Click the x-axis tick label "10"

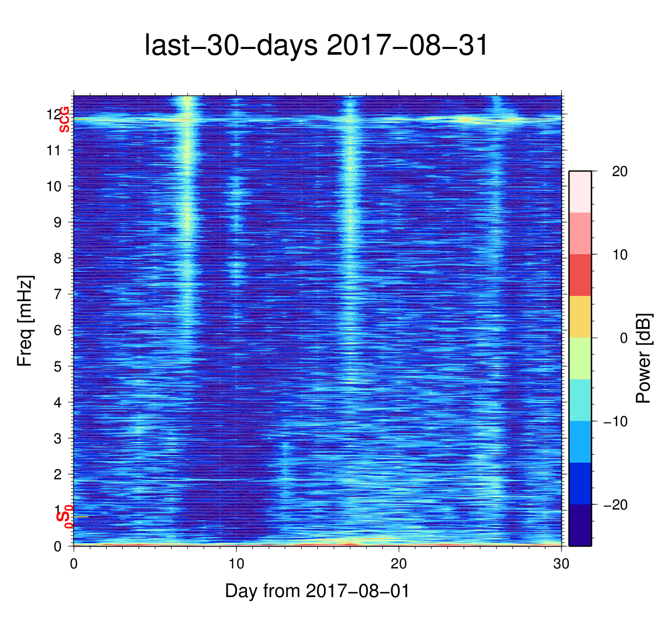pos(236,564)
